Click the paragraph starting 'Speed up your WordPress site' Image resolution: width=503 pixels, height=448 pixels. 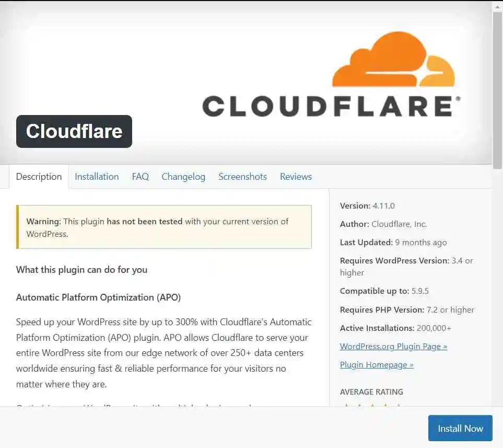[164, 353]
